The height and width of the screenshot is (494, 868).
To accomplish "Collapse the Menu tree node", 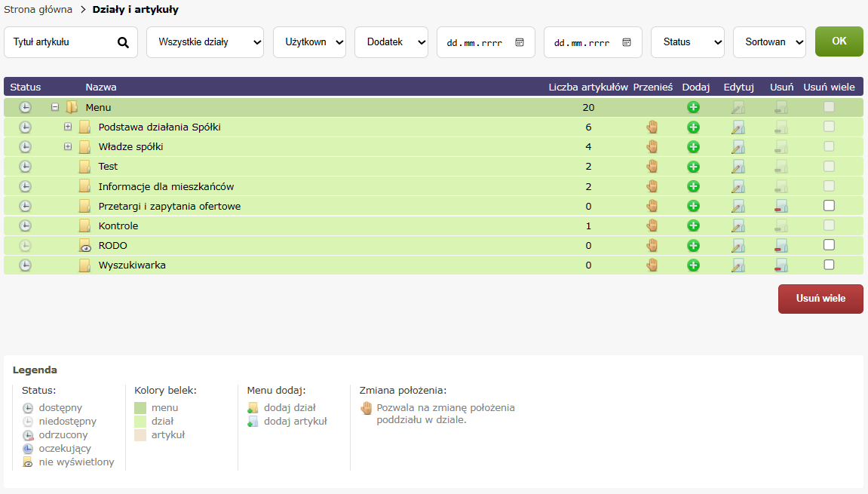I will (55, 107).
